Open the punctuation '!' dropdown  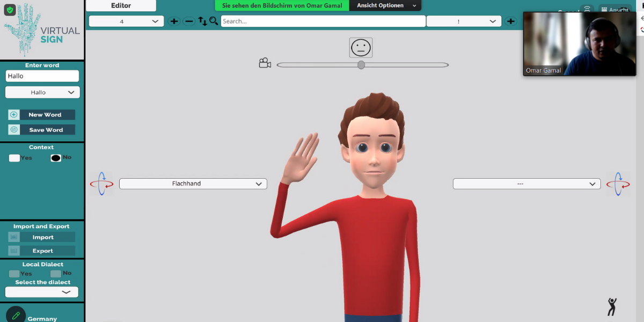click(x=464, y=21)
